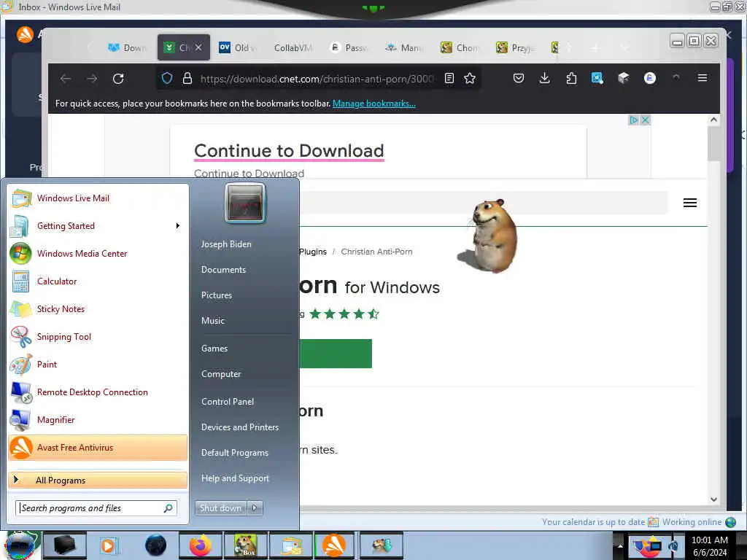747x560 pixels.
Task: Click the user account picture
Action: coord(245,203)
